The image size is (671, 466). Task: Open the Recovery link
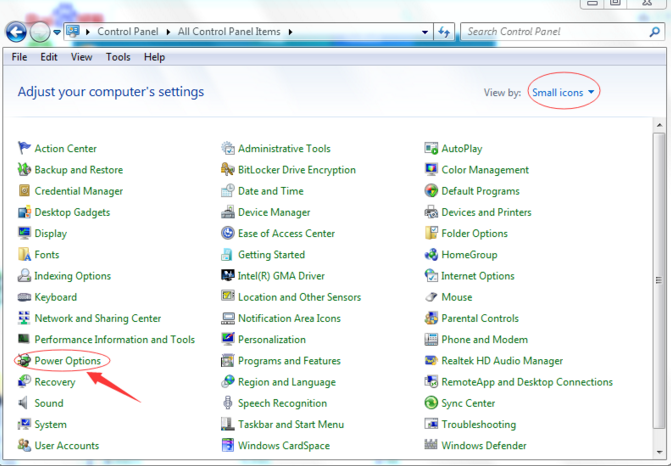click(55, 382)
